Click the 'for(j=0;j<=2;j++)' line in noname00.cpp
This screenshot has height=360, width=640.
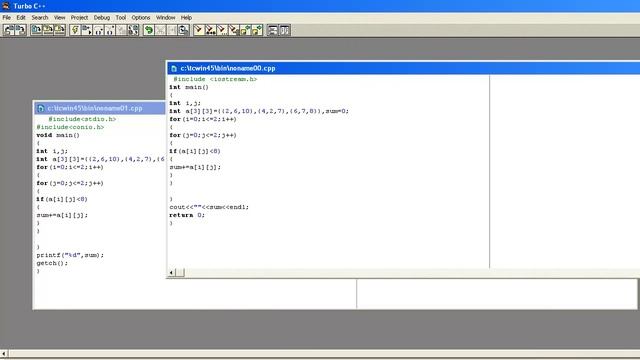(x=203, y=135)
